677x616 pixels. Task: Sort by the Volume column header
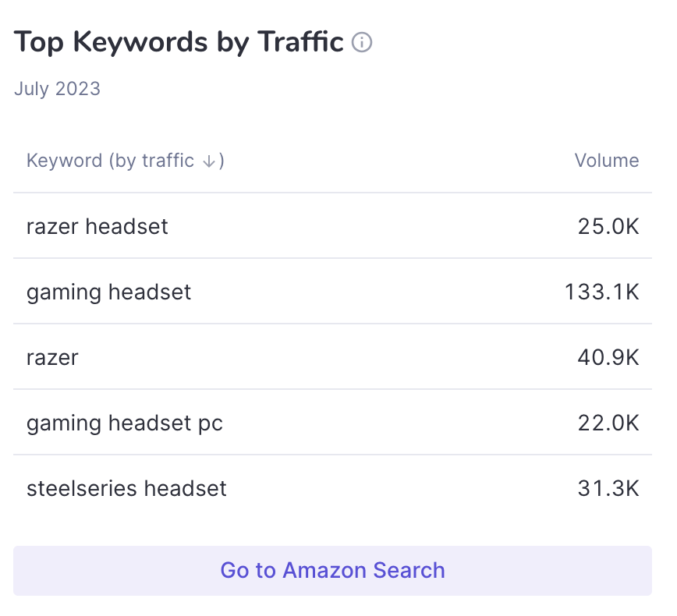607,161
